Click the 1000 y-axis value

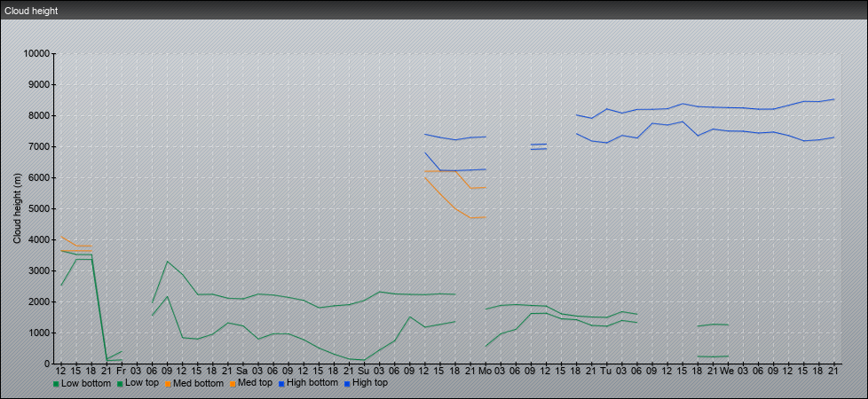(39, 332)
